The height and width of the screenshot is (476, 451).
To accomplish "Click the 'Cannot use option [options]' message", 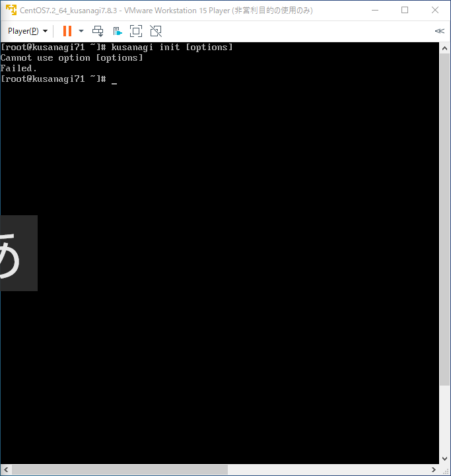I will pyautogui.click(x=72, y=58).
